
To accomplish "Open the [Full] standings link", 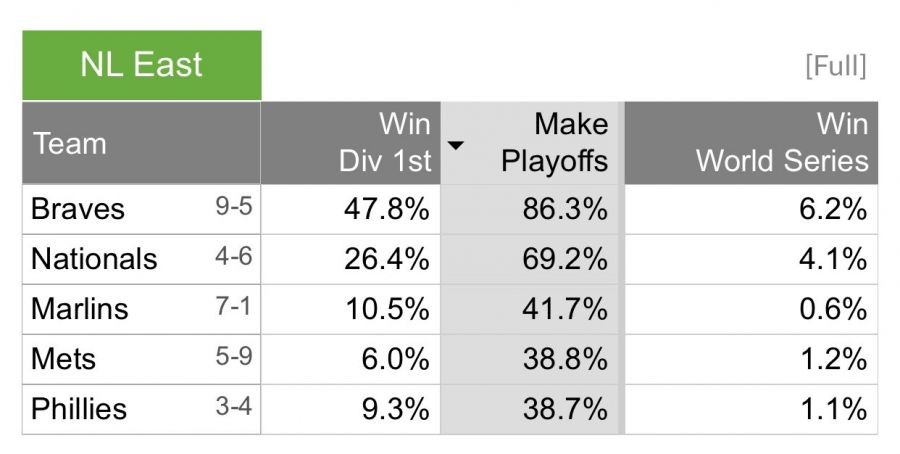I will (x=835, y=67).
